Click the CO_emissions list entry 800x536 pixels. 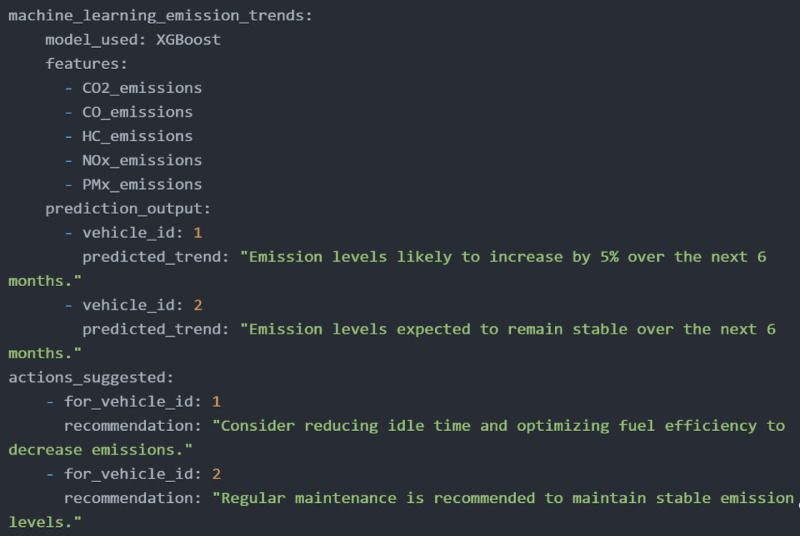tap(137, 112)
